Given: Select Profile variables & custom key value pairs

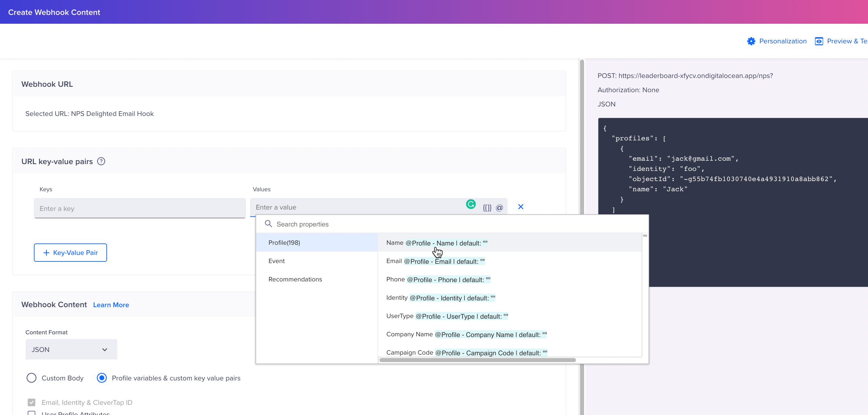Looking at the screenshot, I should click(102, 378).
